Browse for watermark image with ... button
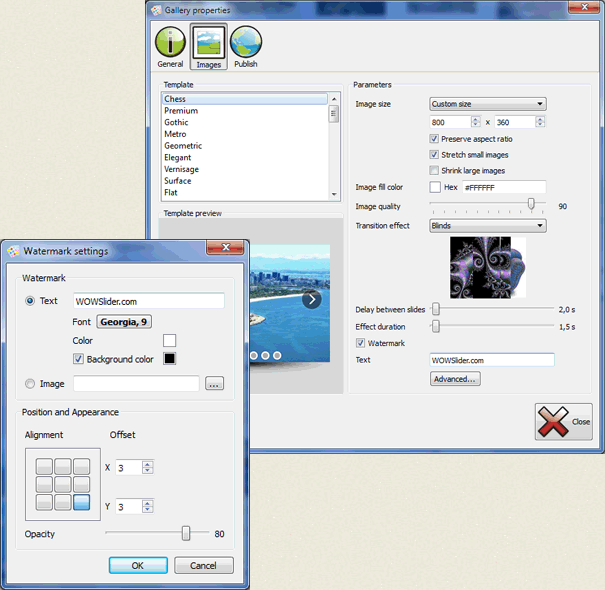The height and width of the screenshot is (590, 605). point(215,384)
